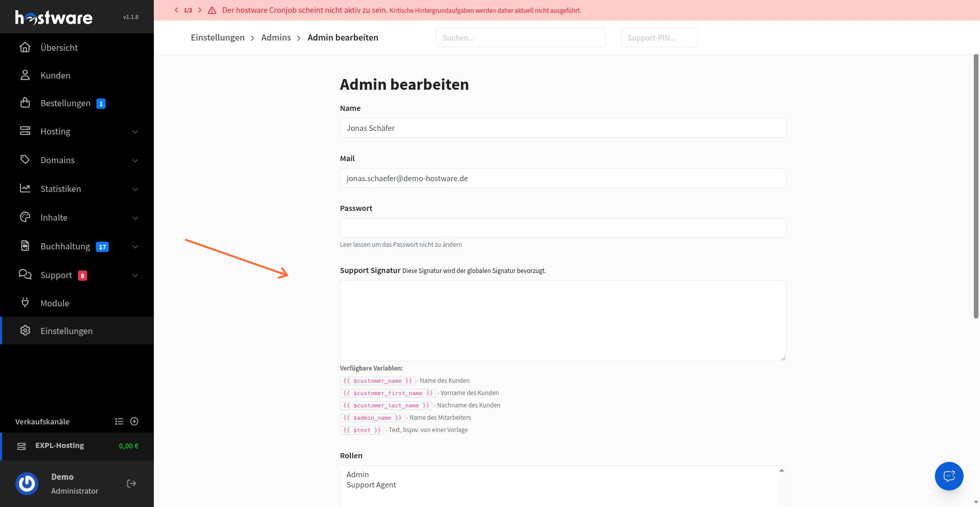The height and width of the screenshot is (507, 980).
Task: Click the Buchhaltung document icon
Action: pos(25,246)
